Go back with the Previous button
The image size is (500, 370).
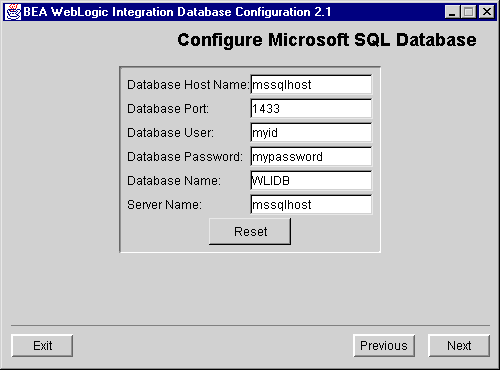point(384,346)
